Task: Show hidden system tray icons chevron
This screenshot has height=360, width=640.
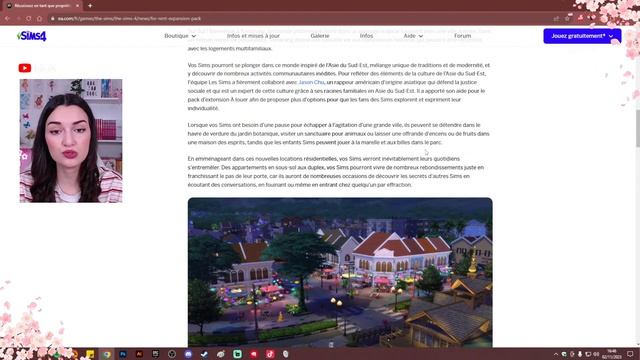Action: tap(556, 354)
